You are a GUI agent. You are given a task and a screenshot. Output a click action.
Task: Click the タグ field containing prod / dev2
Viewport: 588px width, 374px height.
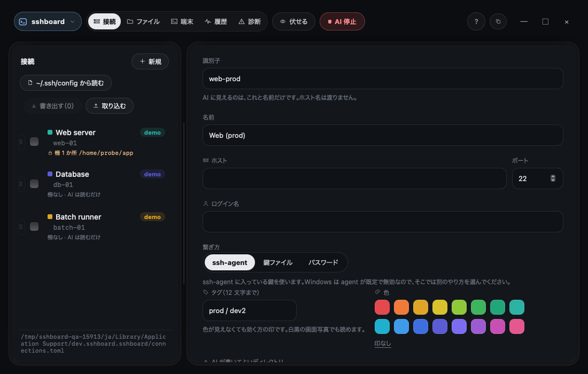click(250, 310)
